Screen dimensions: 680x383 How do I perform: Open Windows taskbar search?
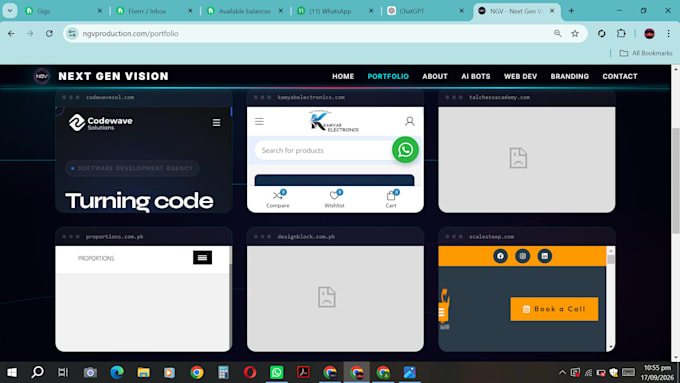coord(38,372)
